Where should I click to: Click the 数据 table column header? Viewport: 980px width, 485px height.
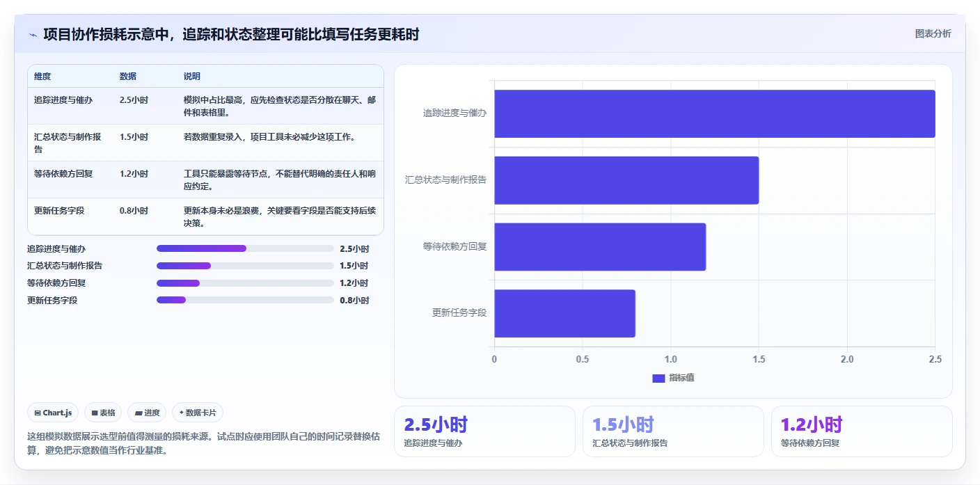pos(128,77)
